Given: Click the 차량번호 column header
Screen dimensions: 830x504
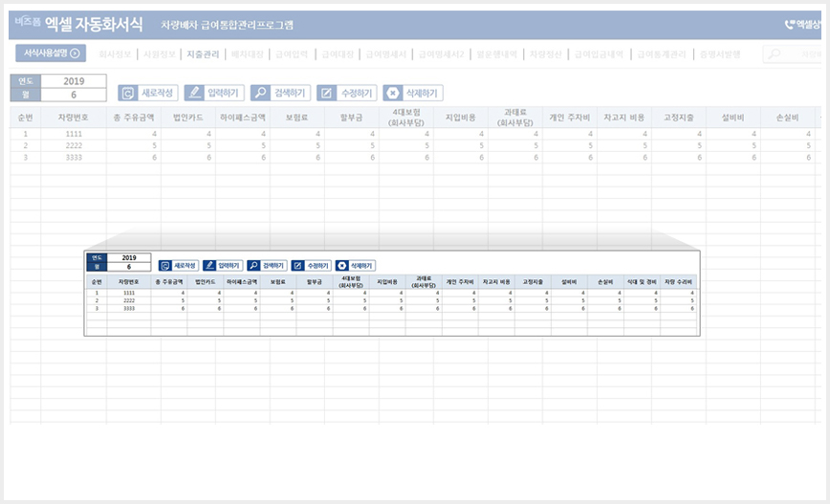Looking at the screenshot, I should click(x=74, y=118).
